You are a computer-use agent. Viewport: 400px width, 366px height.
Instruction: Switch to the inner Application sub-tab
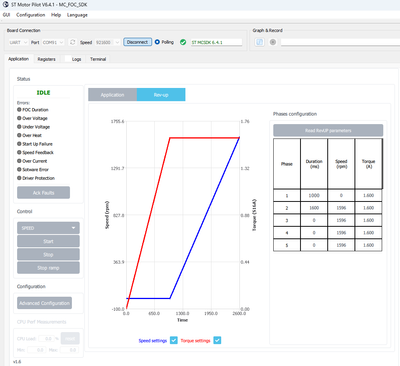point(112,95)
